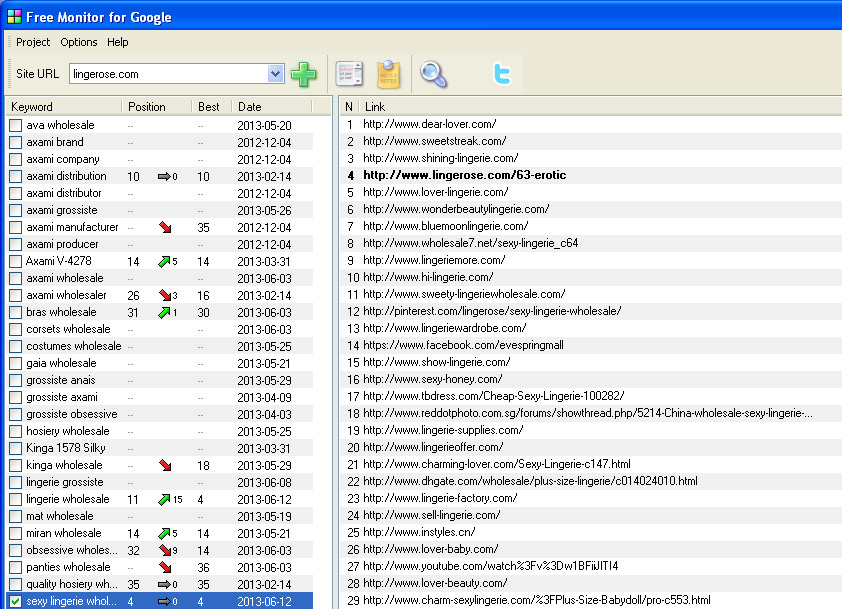
Task: Click the green plus add site icon
Action: [x=304, y=74]
